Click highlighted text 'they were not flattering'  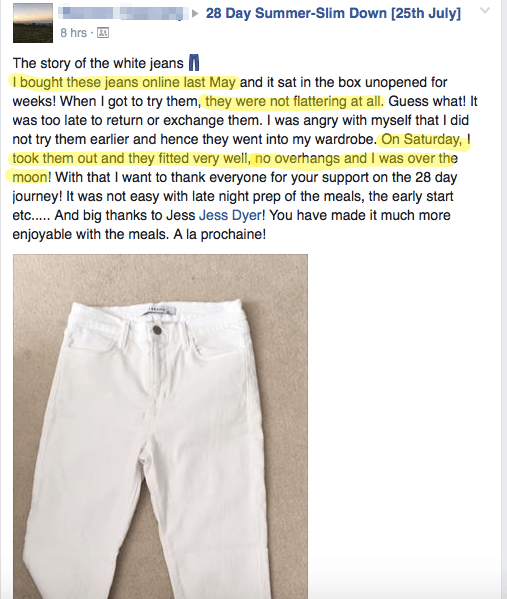274,102
